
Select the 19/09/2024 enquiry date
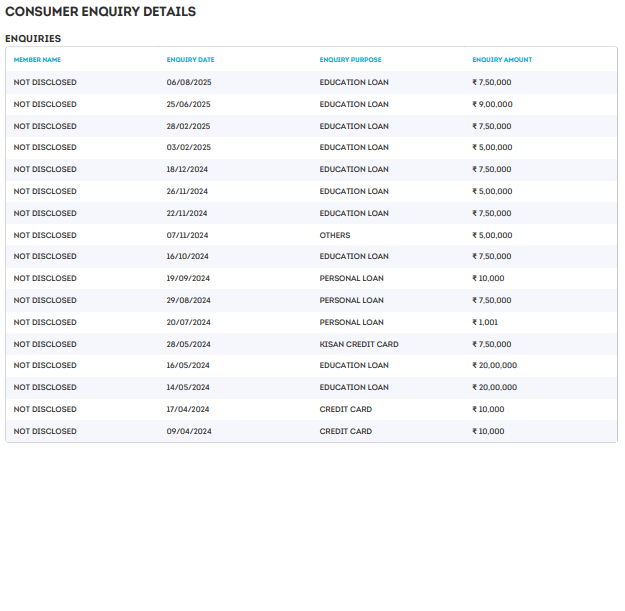[188, 278]
